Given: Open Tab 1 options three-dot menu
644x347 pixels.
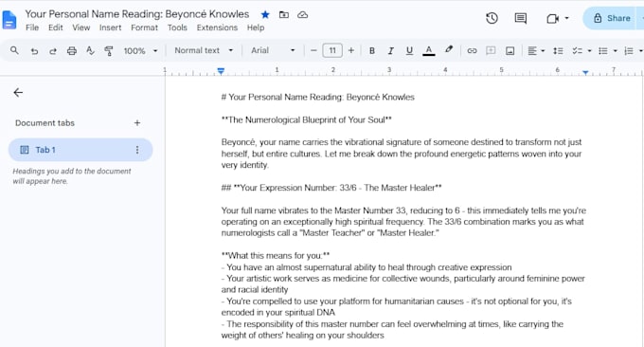Looking at the screenshot, I should [x=137, y=150].
